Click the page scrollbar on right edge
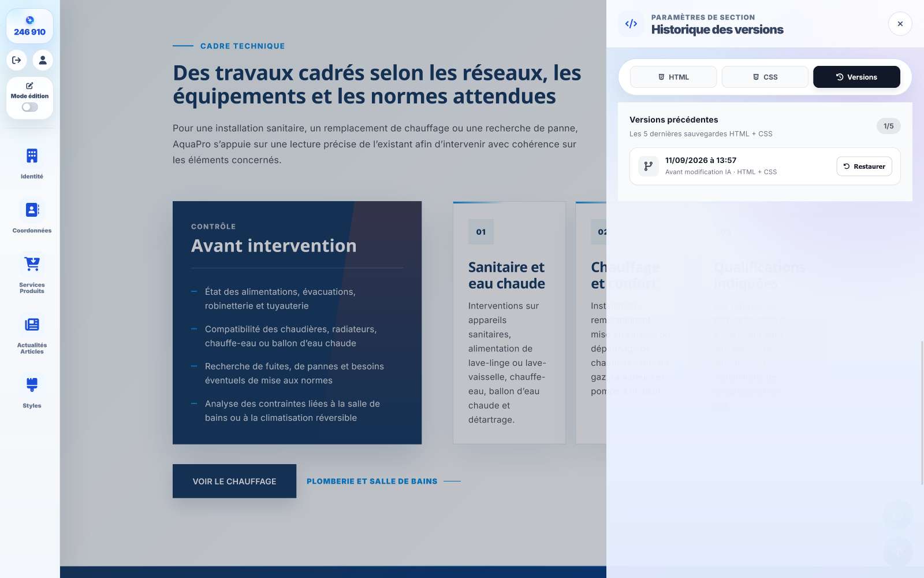 [922, 413]
